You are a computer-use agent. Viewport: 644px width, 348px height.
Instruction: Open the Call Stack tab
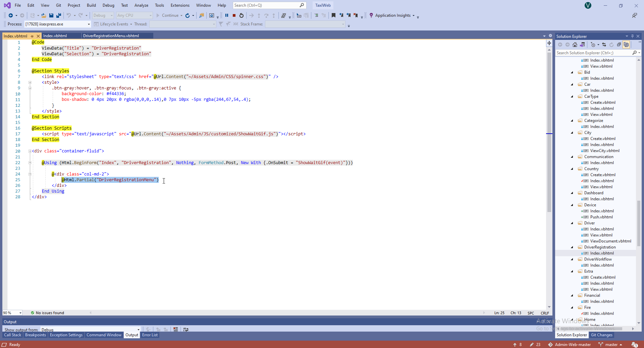[x=13, y=335]
